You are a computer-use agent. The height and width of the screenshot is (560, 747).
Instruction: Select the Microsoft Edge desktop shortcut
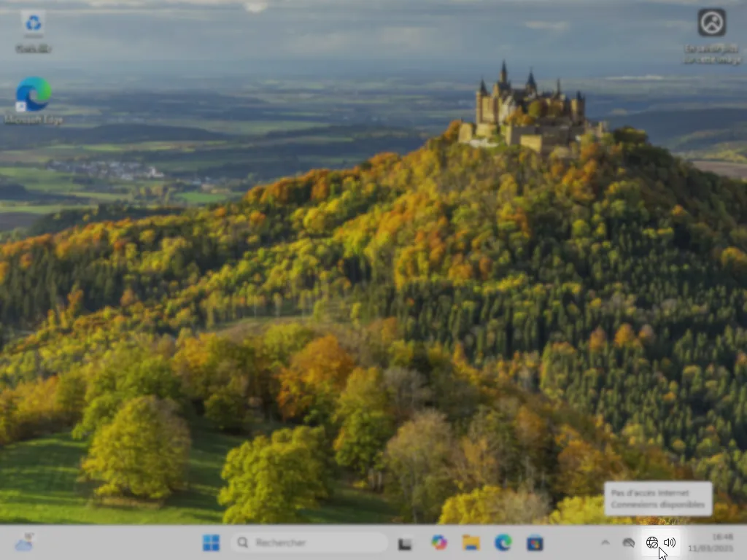click(x=34, y=94)
